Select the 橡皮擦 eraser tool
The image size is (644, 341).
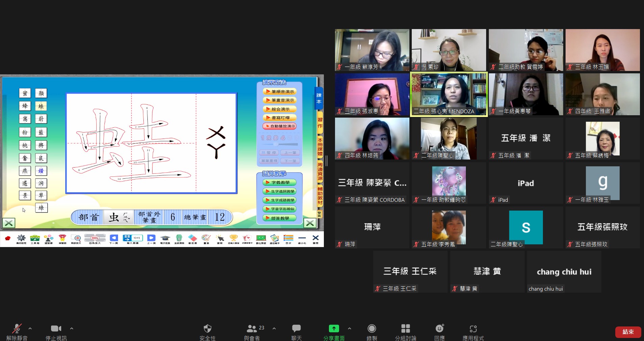(192, 239)
